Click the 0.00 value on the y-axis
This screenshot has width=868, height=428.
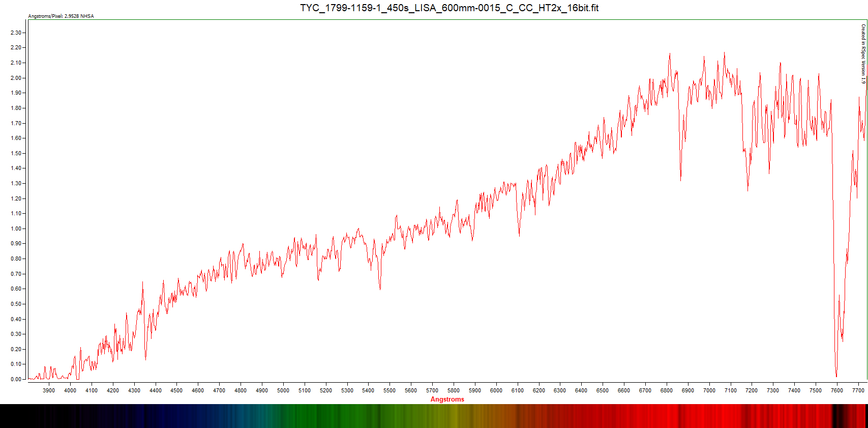(16, 379)
